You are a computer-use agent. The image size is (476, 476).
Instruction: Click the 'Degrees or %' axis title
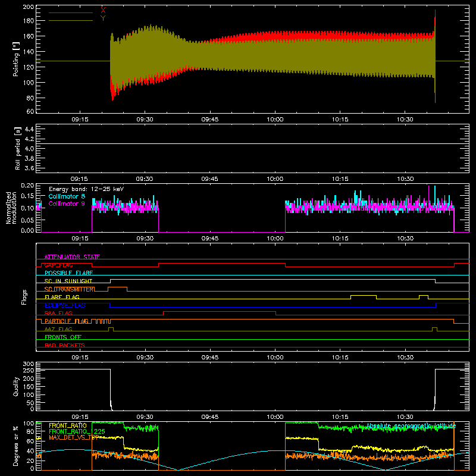(x=16, y=446)
